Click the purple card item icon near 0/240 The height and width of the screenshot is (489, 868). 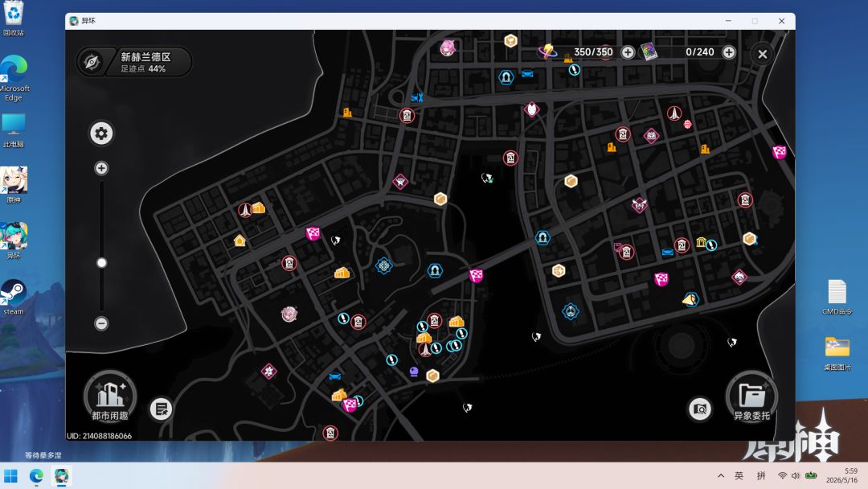(649, 51)
